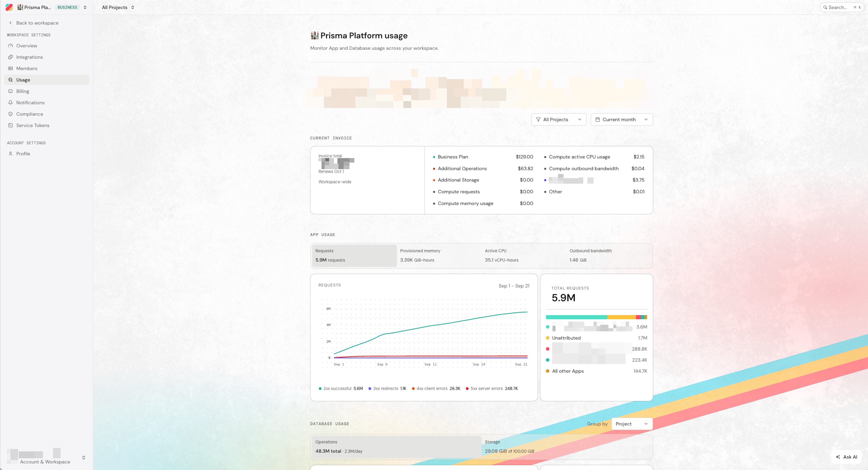
Task: Toggle the 3xx redirects legend entry
Action: (387, 388)
